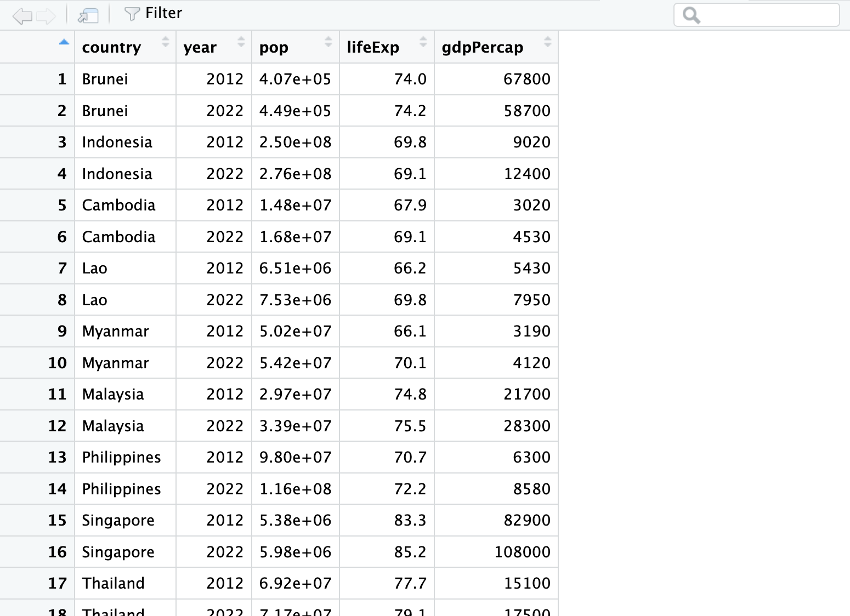Image resolution: width=850 pixels, height=616 pixels.
Task: Sort table by country column arrows
Action: tap(166, 42)
